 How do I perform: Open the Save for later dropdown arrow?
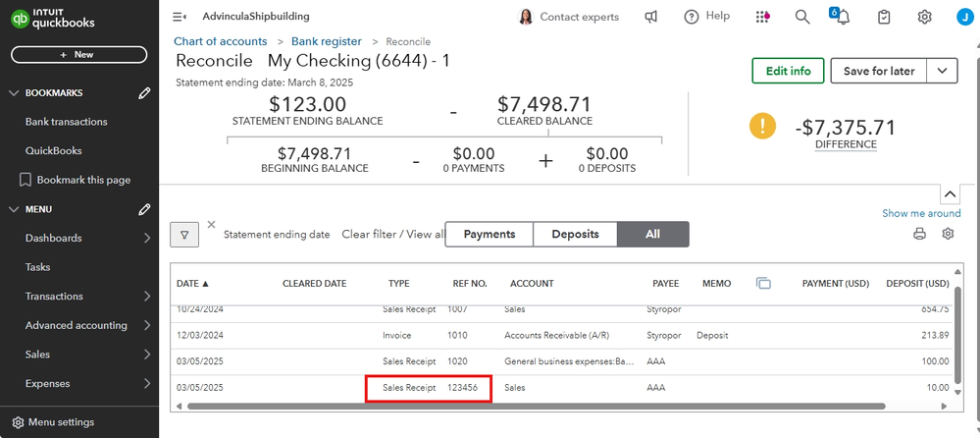click(942, 71)
